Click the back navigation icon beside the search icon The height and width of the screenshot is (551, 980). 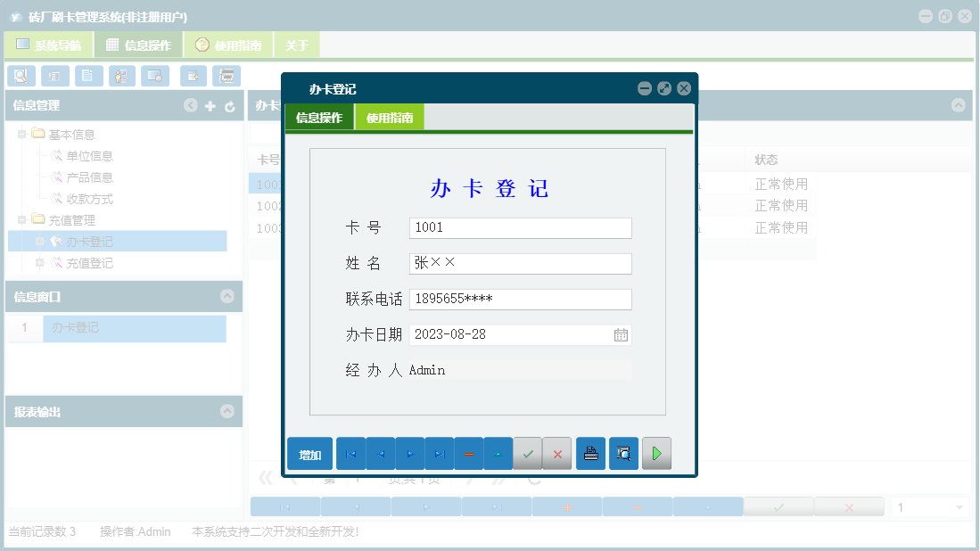point(54,76)
